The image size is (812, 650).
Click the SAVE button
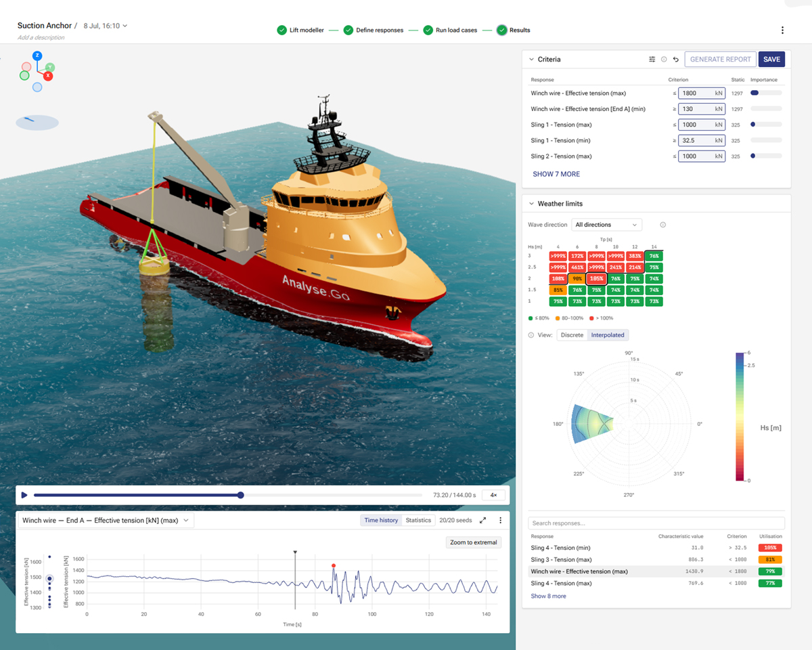click(771, 60)
